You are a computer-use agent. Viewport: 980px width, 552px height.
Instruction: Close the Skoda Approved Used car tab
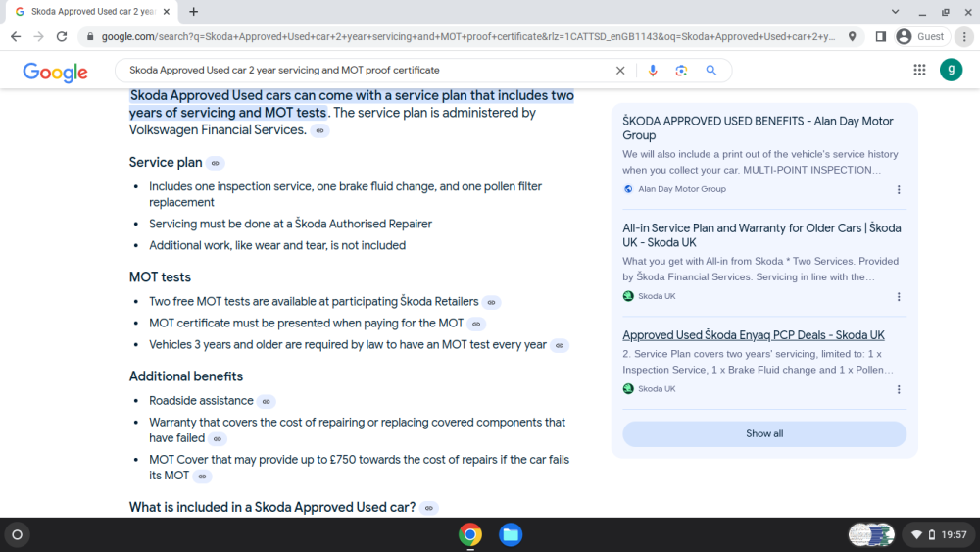pos(167,11)
